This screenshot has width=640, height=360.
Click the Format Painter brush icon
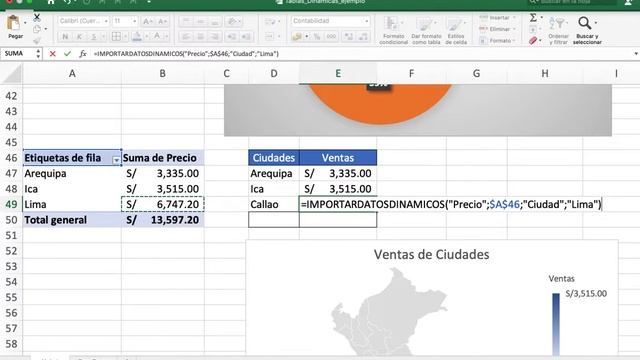coord(37,40)
